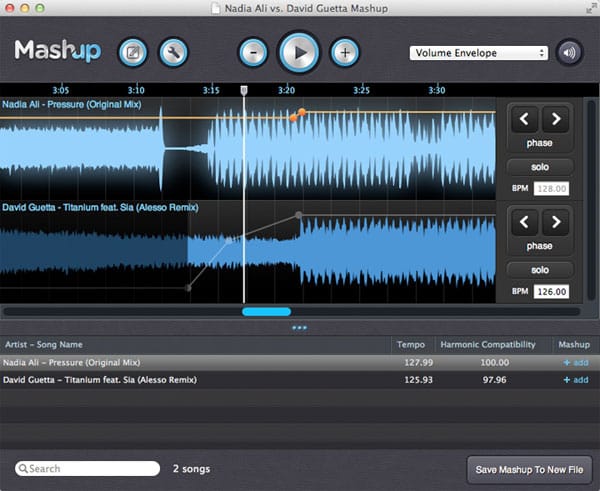This screenshot has height=491, width=600.
Task: Sort list by Tempo column header
Action: pyautogui.click(x=410, y=344)
